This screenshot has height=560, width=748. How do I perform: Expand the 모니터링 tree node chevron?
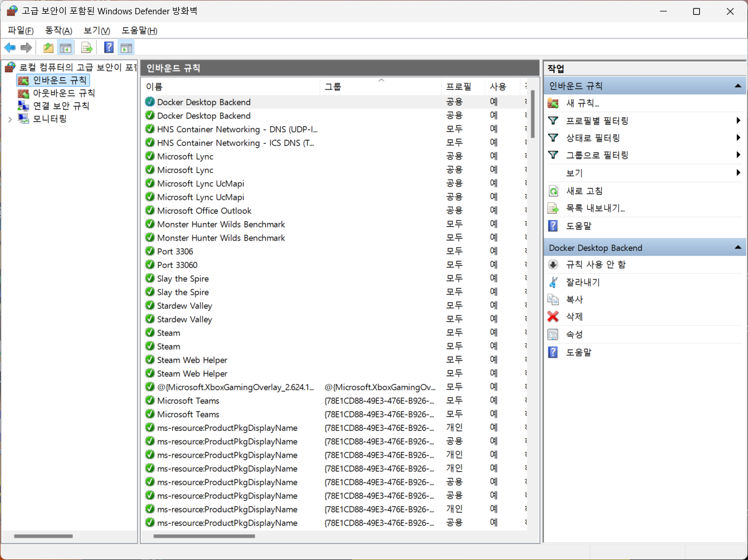[10, 119]
